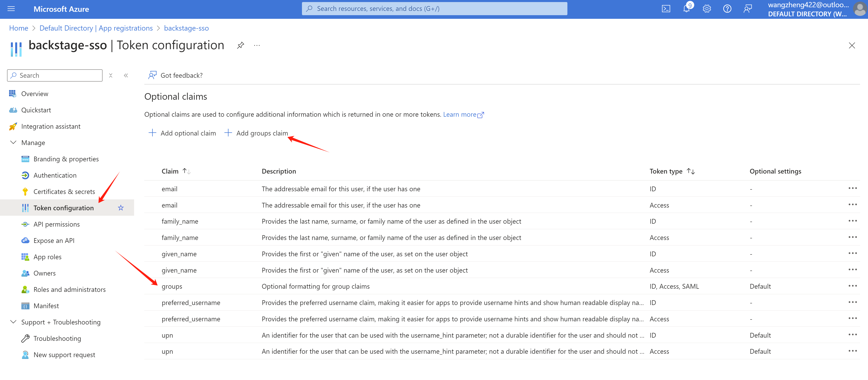Go to Certificates & secrets
The image size is (868, 380).
pos(64,191)
